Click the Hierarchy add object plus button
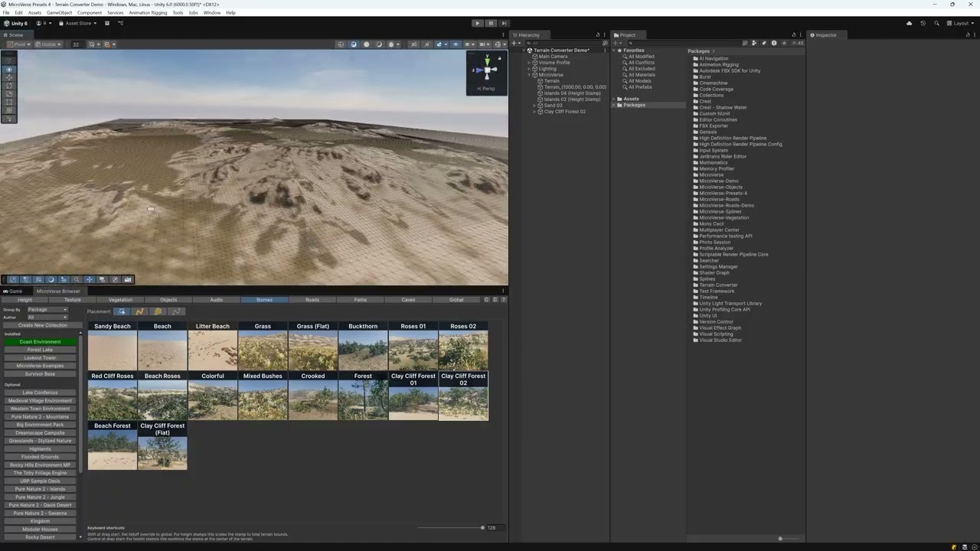This screenshot has height=551, width=980. click(515, 44)
